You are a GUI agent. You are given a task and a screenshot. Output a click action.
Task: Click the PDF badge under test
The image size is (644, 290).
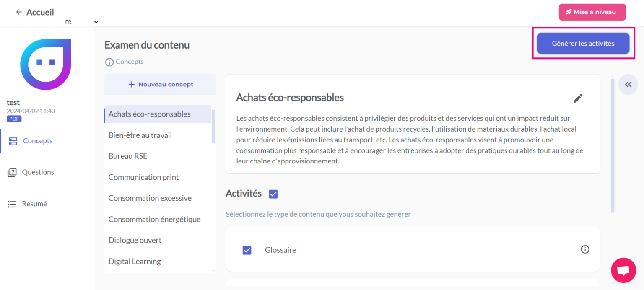click(x=14, y=119)
